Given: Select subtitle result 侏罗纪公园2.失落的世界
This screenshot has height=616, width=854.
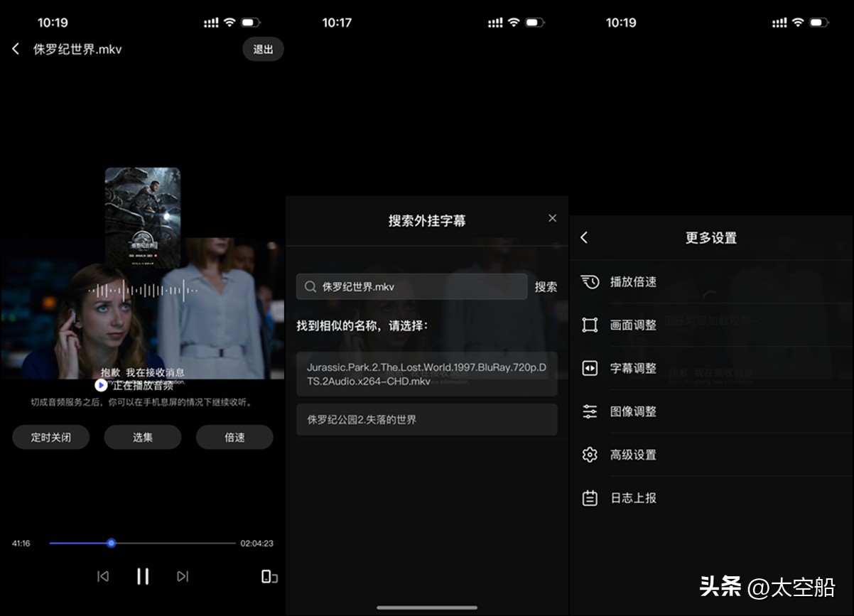Looking at the screenshot, I should (x=426, y=419).
